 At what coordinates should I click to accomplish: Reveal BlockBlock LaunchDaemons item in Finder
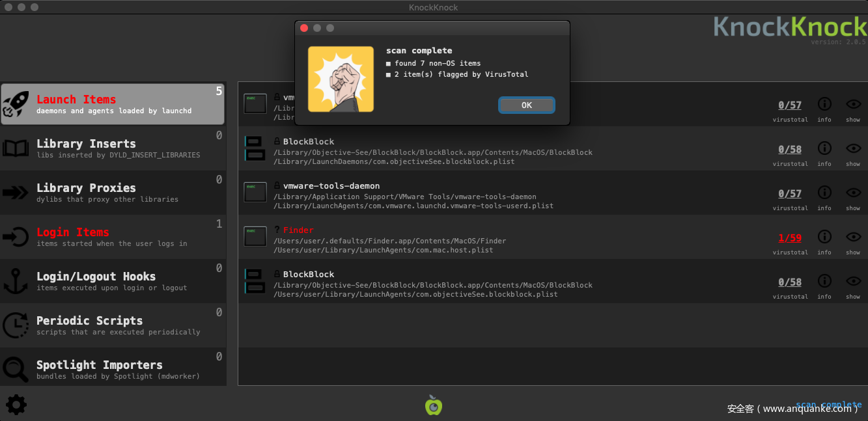[x=853, y=148]
